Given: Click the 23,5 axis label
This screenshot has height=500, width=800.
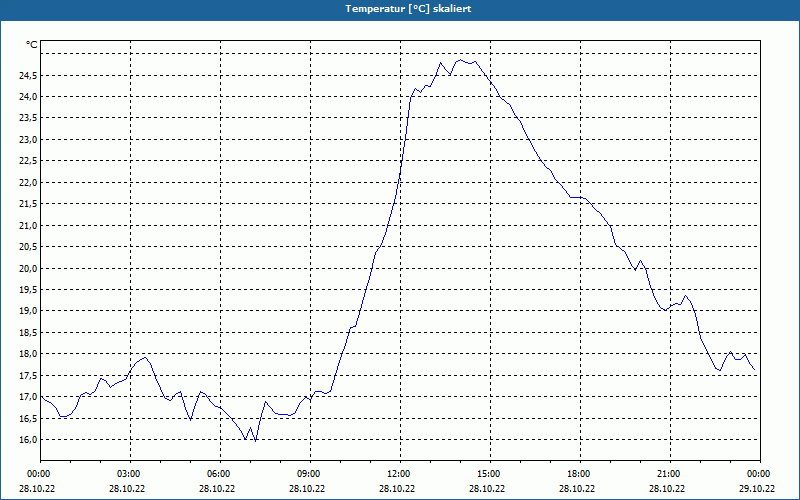Looking at the screenshot, I should (28, 118).
